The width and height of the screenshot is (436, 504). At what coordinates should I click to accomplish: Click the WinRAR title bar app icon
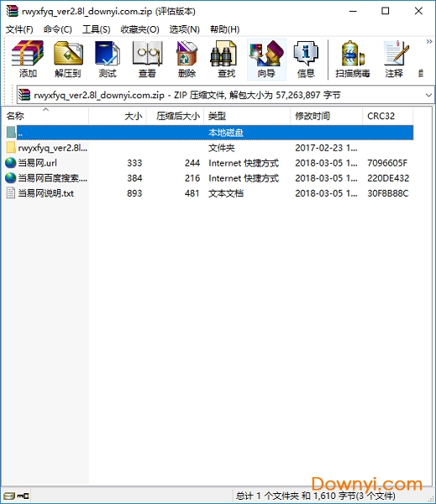(x=13, y=11)
